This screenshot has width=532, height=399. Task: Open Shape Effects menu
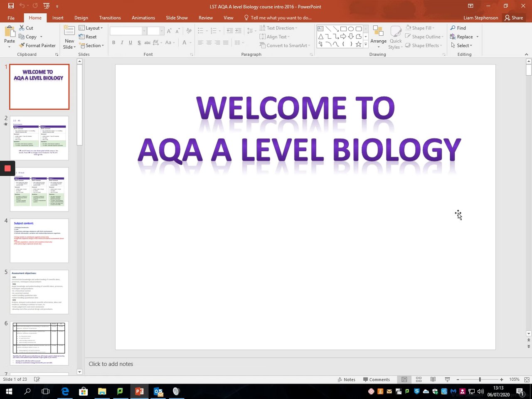pyautogui.click(x=424, y=45)
